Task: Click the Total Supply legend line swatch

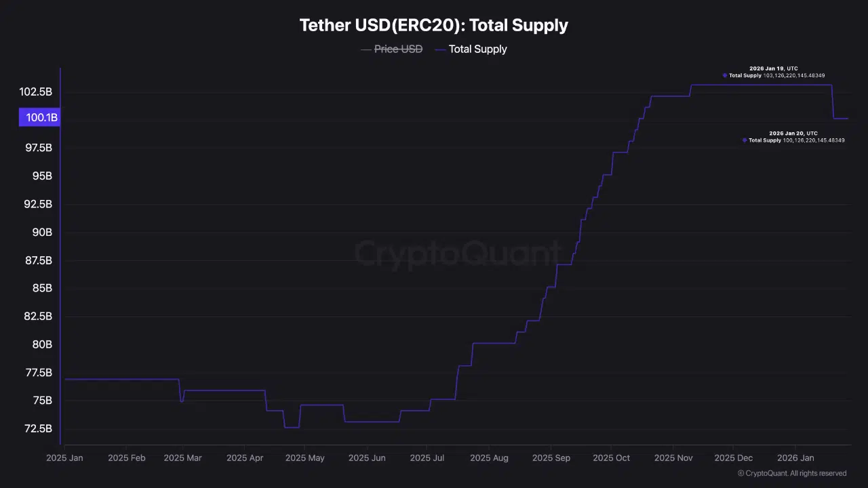Action: coord(439,49)
